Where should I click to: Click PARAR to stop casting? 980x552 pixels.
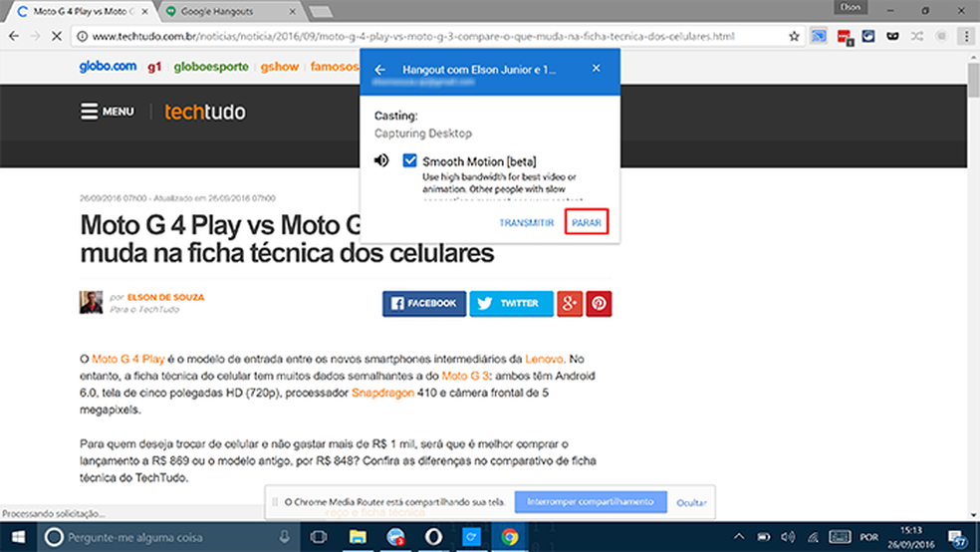(587, 222)
